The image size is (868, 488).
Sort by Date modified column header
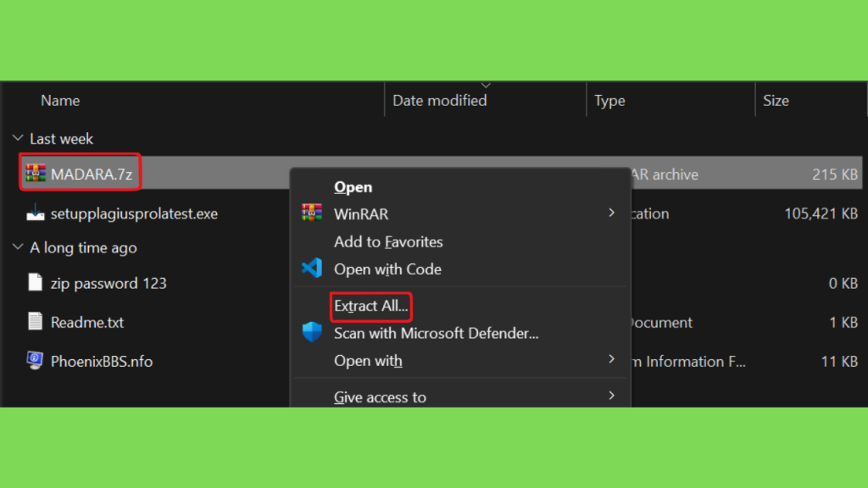coord(440,101)
